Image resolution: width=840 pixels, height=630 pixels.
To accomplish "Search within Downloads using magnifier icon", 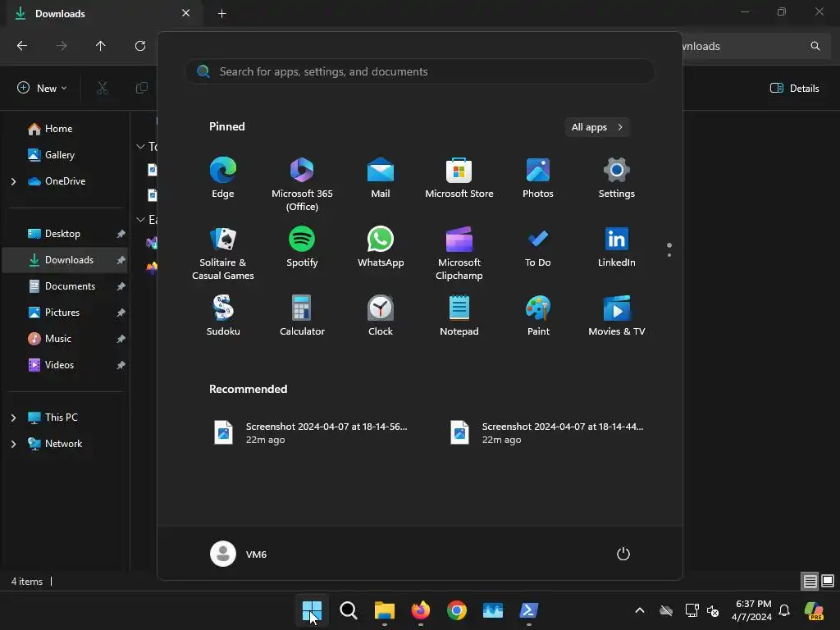I will tap(815, 46).
